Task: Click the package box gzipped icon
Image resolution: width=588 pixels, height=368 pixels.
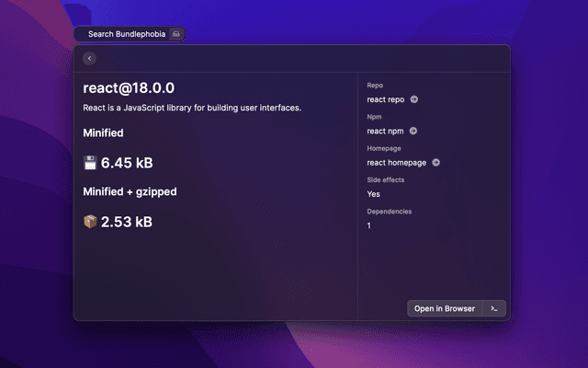Action: (90, 222)
